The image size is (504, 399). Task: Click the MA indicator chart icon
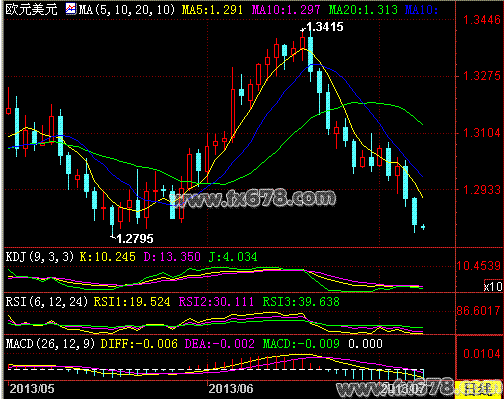[x=71, y=9]
